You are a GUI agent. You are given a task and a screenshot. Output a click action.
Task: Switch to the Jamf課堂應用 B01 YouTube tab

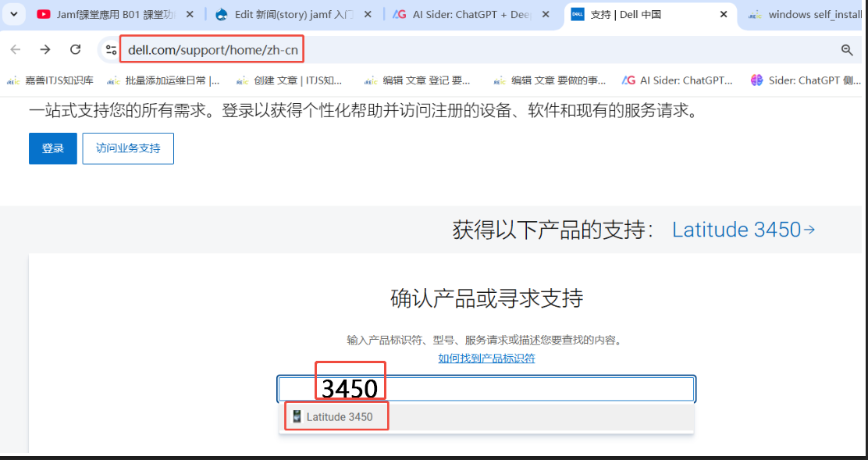click(114, 15)
